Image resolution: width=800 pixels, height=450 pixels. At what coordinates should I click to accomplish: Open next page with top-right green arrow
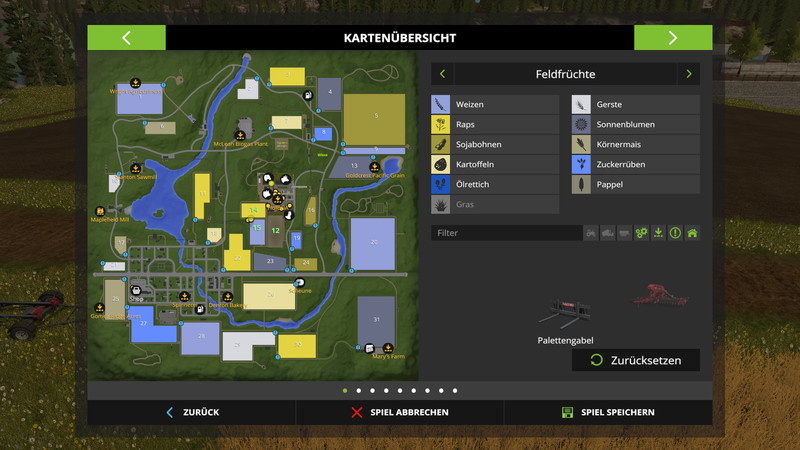point(673,38)
